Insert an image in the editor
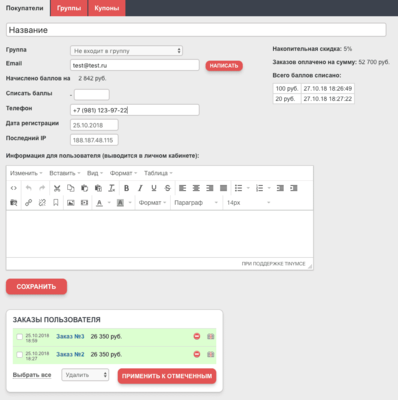 71,203
